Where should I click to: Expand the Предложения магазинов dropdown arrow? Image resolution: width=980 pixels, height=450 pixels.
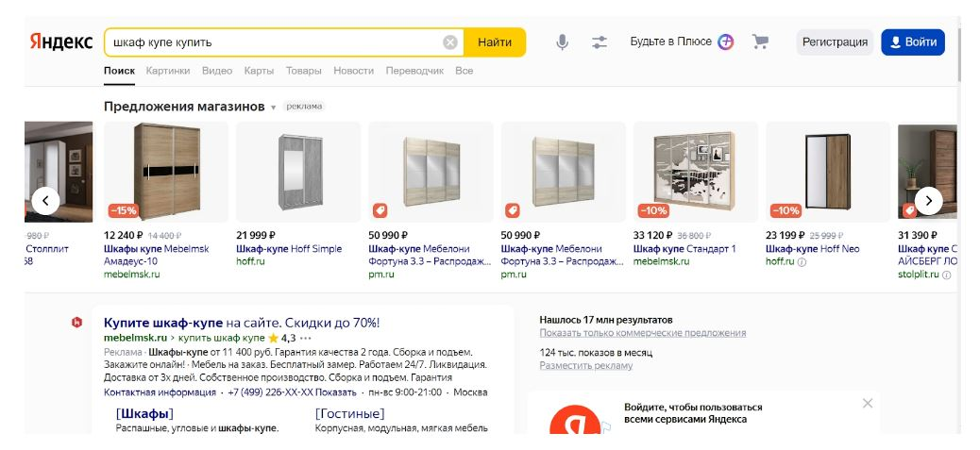click(x=274, y=108)
